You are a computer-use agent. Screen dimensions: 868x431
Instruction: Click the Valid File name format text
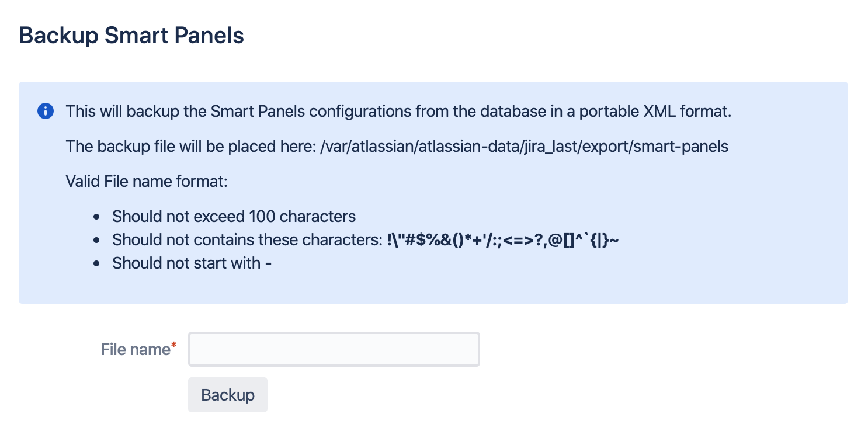tap(147, 181)
